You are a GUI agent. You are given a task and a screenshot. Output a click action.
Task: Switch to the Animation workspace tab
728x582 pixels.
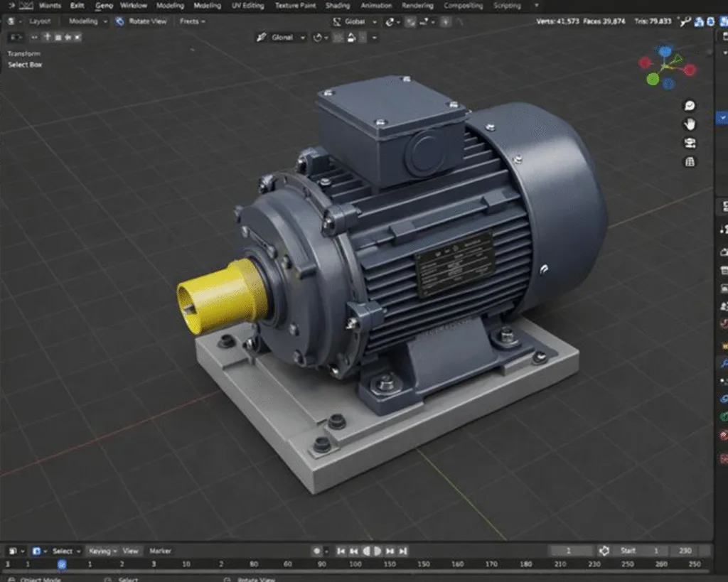pyautogui.click(x=376, y=6)
